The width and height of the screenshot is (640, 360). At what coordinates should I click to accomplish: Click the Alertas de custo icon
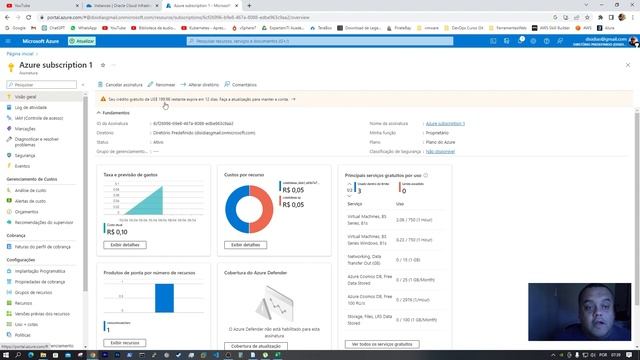coord(9,201)
